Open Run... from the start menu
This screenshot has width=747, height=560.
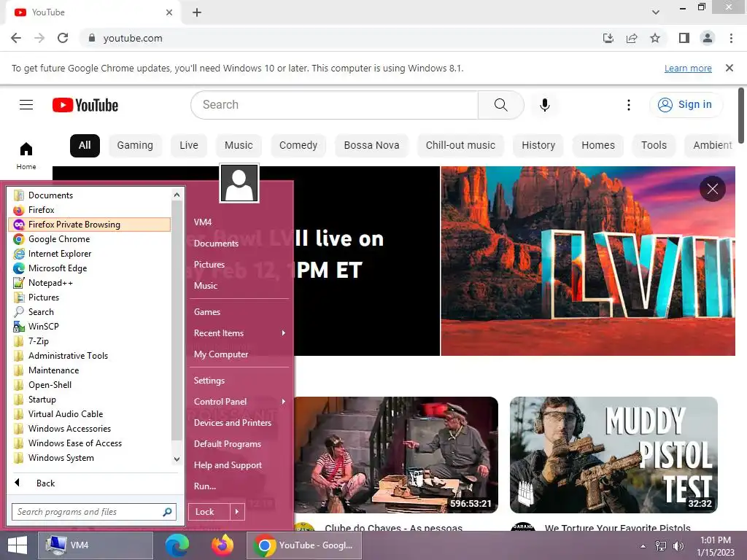click(239, 486)
